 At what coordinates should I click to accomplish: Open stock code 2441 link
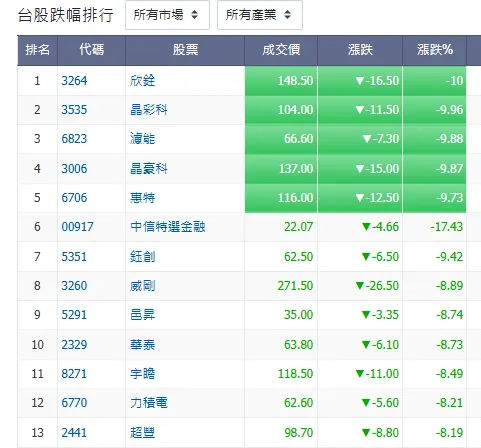click(x=74, y=433)
